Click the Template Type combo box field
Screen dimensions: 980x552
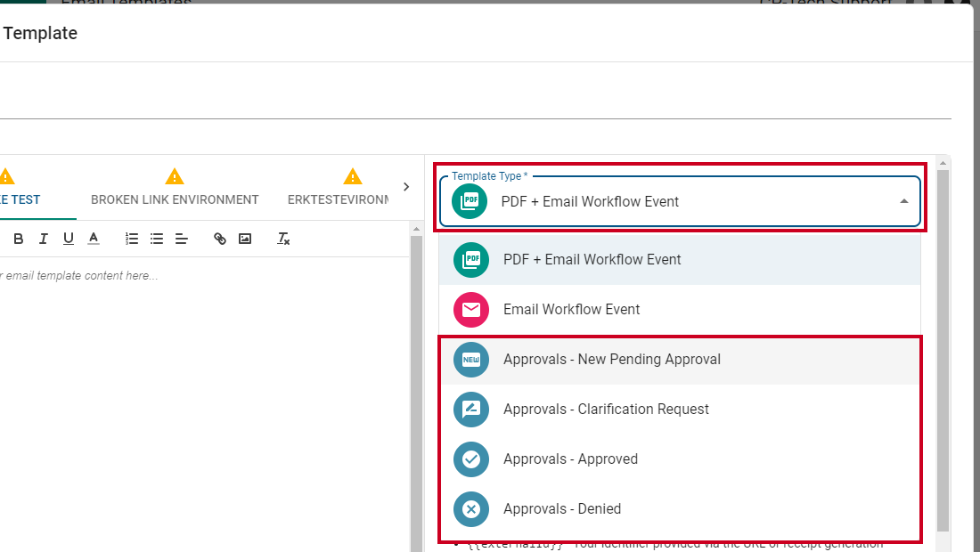680,201
